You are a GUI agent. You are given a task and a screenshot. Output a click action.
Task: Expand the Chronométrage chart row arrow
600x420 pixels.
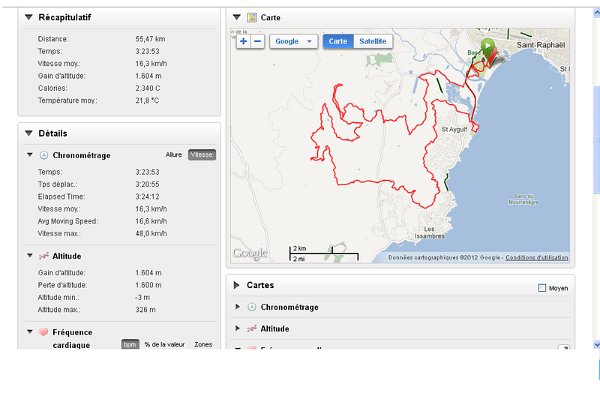[x=237, y=307]
